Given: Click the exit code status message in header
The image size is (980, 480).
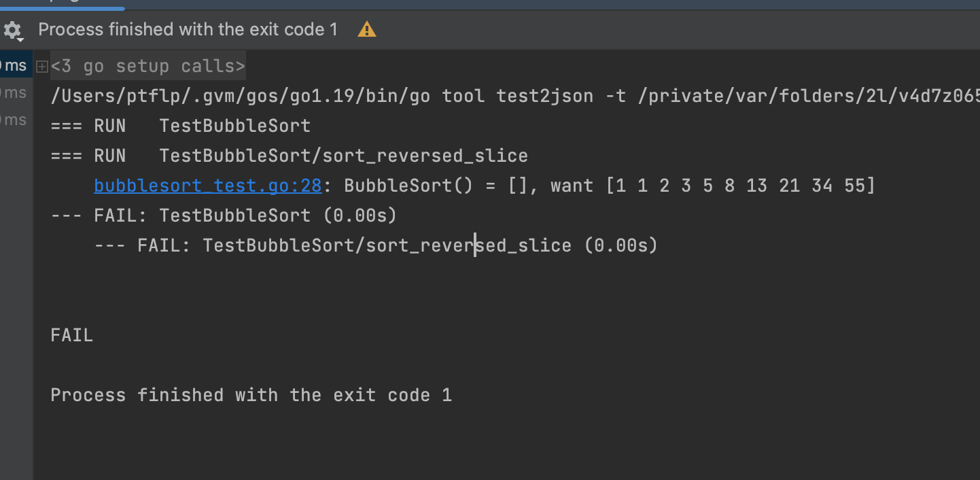Looking at the screenshot, I should 188,30.
